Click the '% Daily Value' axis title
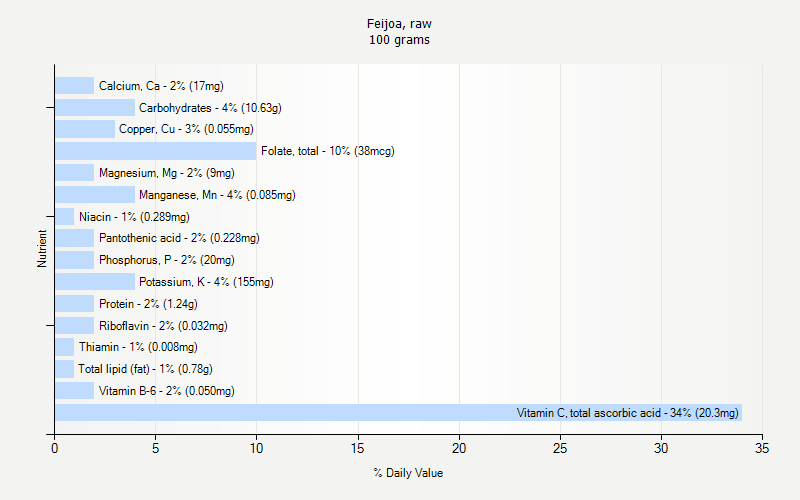The width and height of the screenshot is (800, 500). coord(408,473)
